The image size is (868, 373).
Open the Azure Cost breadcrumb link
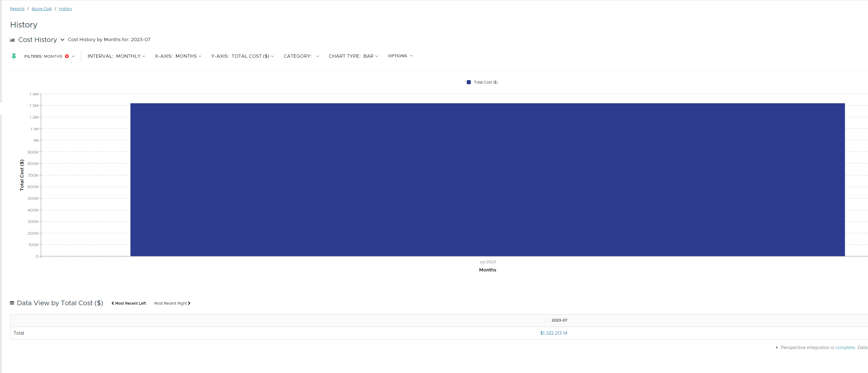click(42, 9)
